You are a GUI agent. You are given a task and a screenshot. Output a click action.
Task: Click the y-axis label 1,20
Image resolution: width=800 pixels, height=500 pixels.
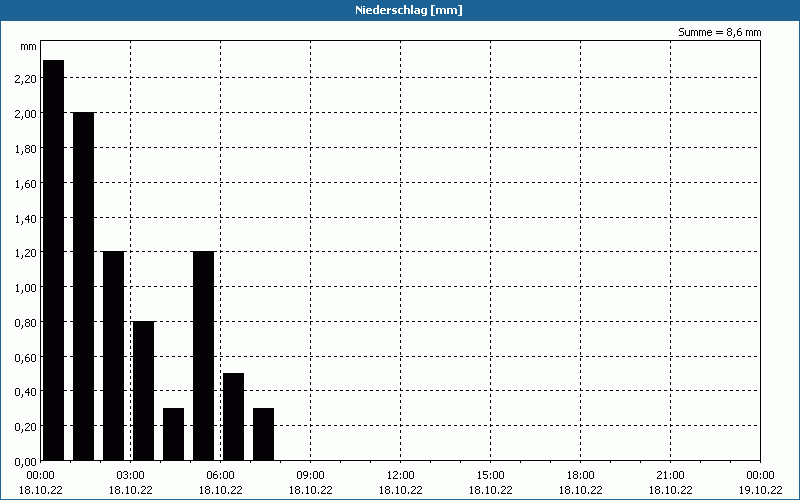click(x=26, y=253)
